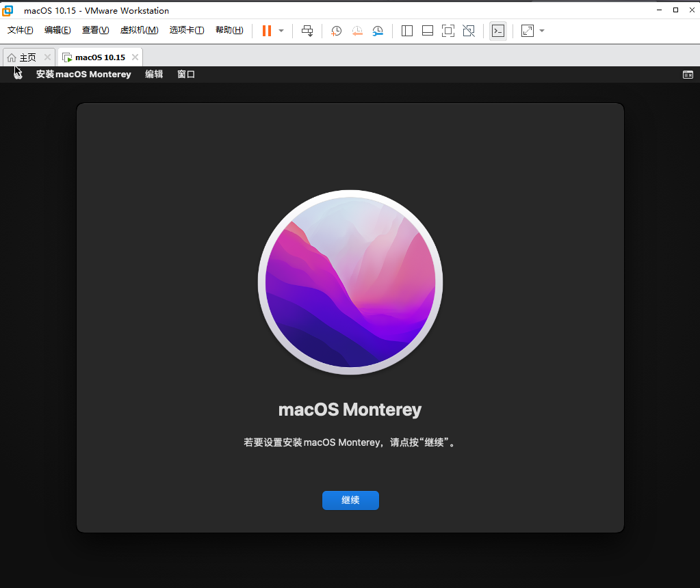700x588 pixels.
Task: Open the power options dropdown arrow
Action: (x=281, y=31)
